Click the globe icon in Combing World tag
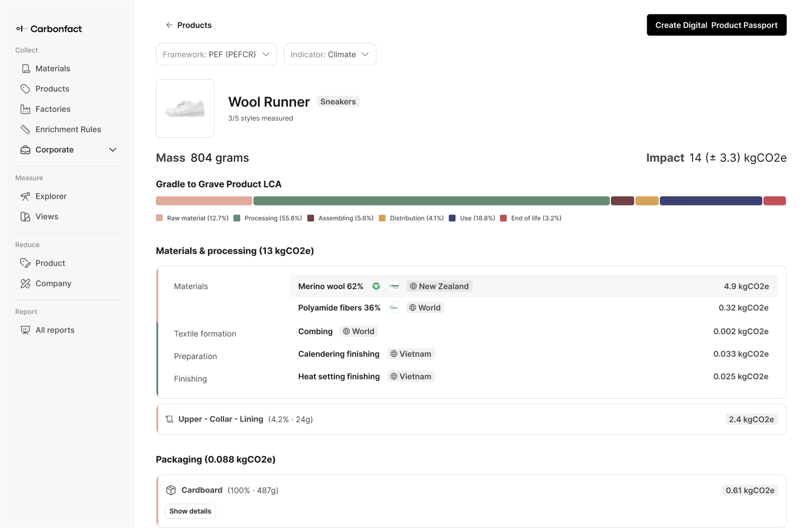 coord(346,331)
